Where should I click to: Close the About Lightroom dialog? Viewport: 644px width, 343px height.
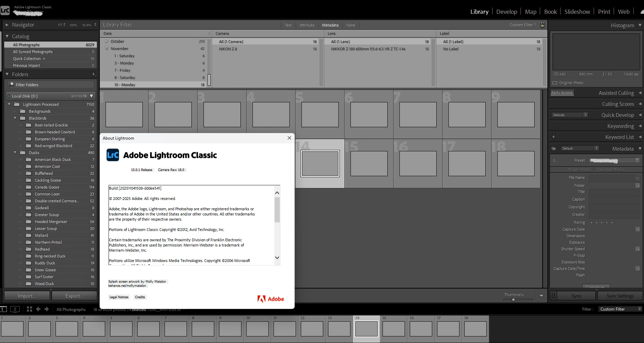(x=289, y=138)
